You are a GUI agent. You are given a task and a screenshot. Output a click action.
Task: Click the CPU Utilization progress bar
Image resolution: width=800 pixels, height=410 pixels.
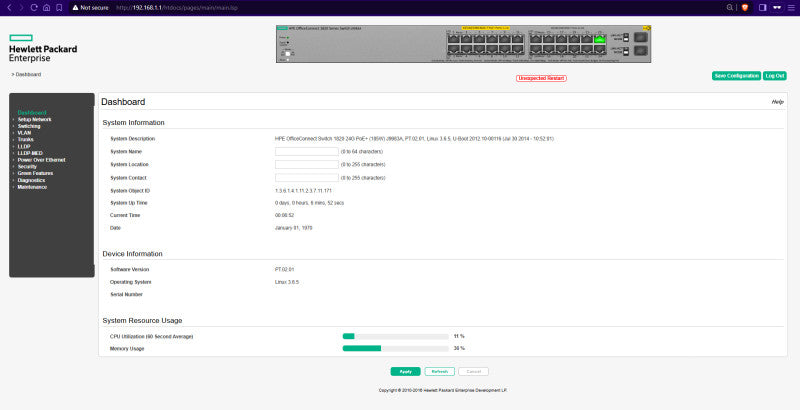[x=395, y=337]
